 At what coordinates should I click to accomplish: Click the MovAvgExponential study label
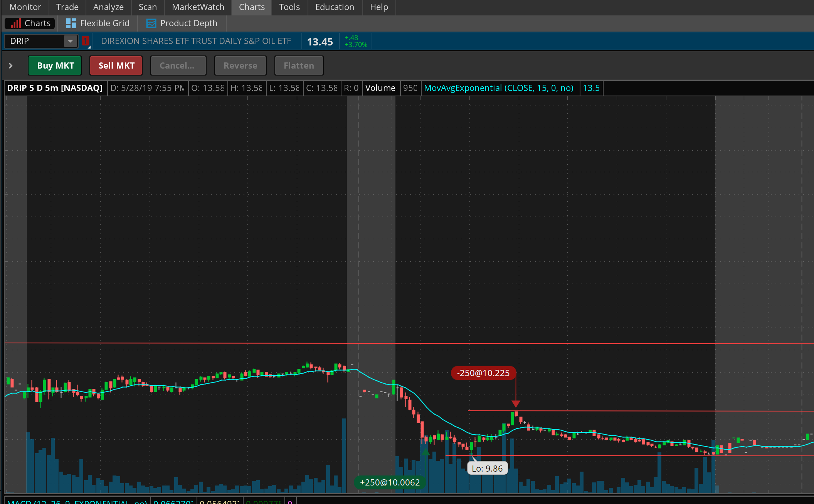click(498, 88)
